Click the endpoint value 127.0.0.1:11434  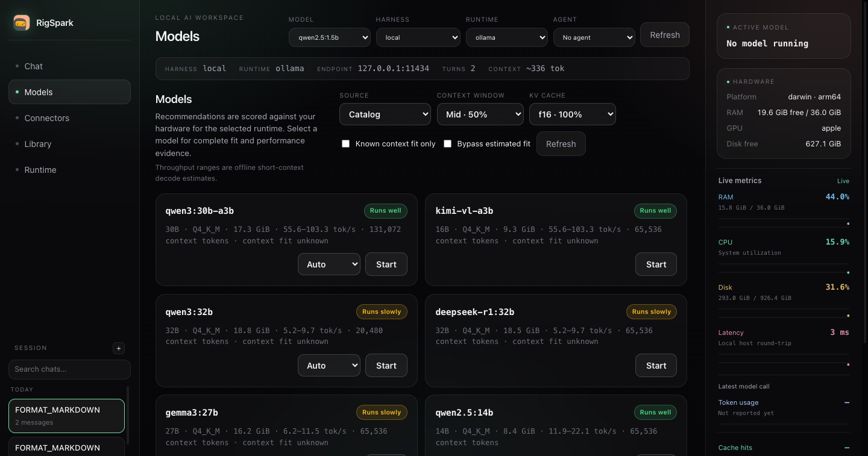pos(394,69)
